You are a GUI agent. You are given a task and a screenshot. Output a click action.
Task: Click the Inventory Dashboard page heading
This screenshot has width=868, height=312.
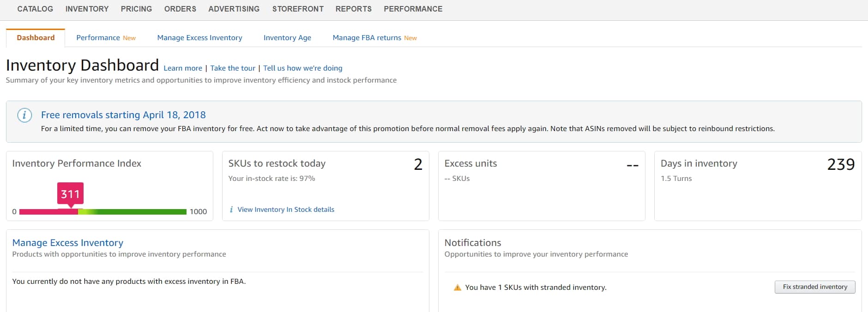point(82,65)
